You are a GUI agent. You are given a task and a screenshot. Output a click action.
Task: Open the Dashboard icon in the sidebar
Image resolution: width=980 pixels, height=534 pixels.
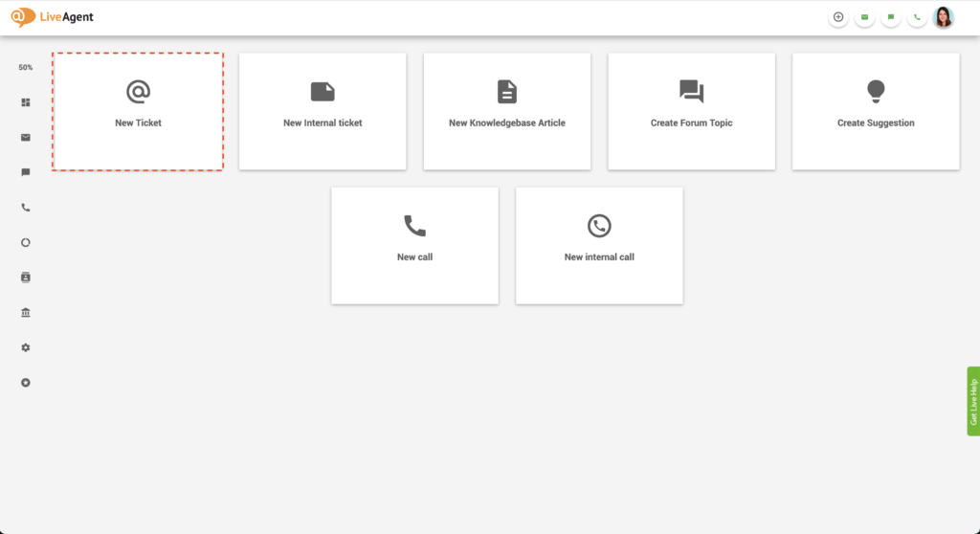[26, 102]
